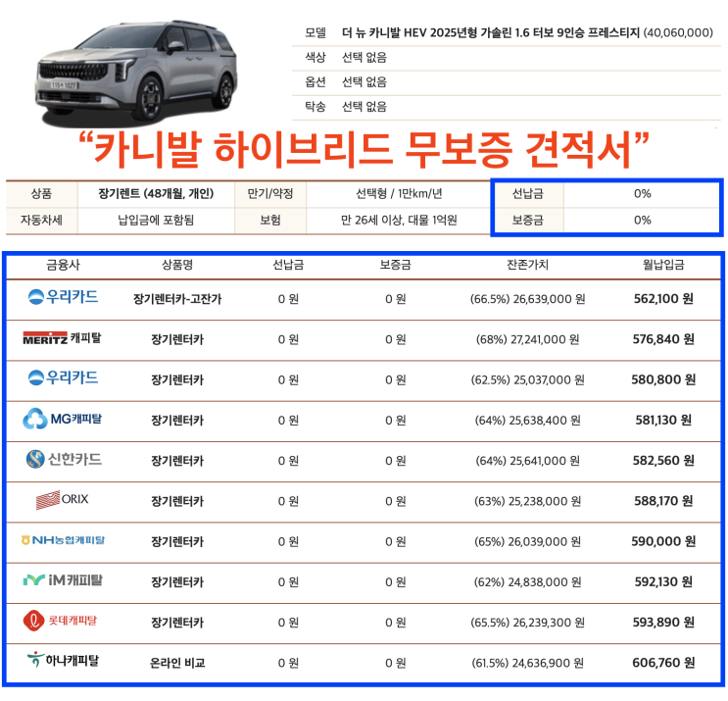
Task: Click the 카니발 하이브리드 무보증 견적서 headline
Action: [x=364, y=149]
